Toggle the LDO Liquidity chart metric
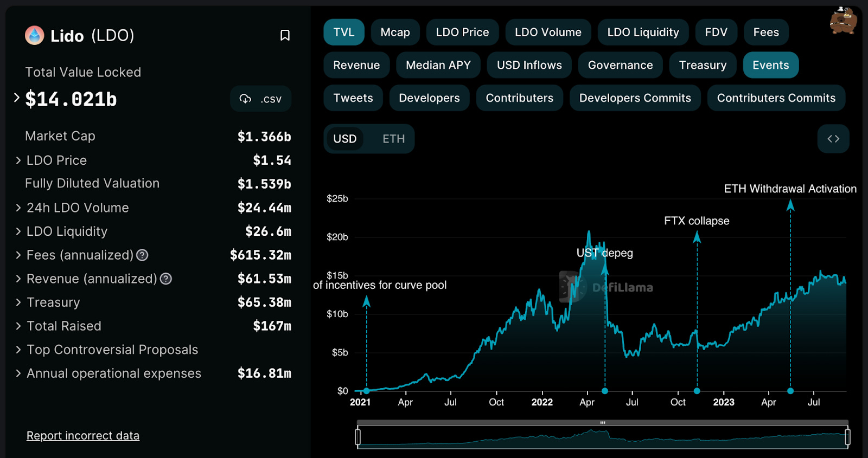 coord(643,33)
